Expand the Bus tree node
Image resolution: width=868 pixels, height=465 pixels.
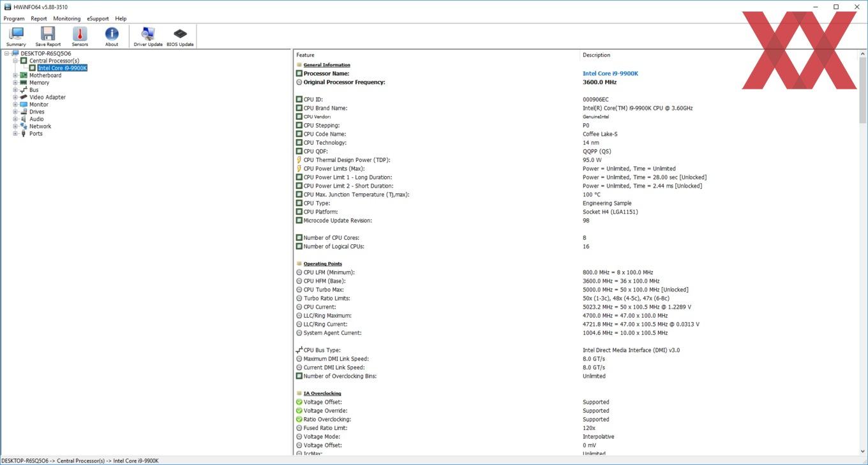point(15,90)
